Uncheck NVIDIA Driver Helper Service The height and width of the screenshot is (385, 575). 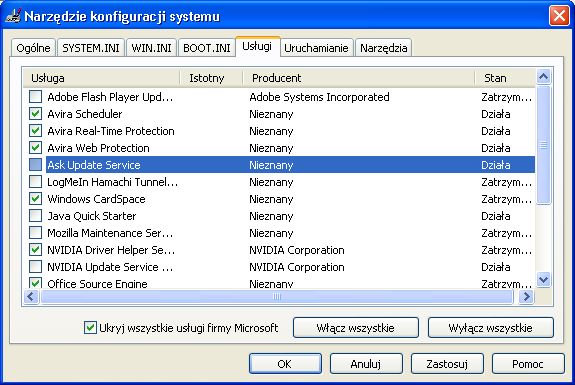(x=35, y=250)
